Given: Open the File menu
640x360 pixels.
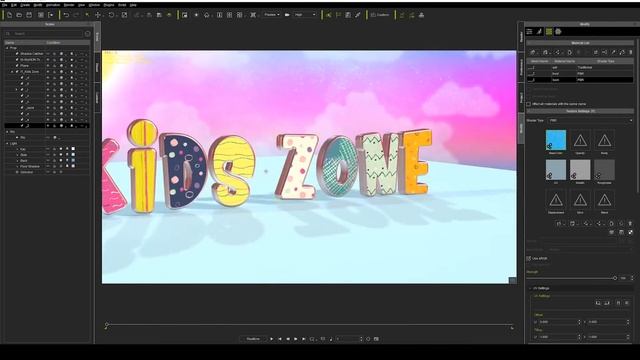Looking at the screenshot, I should tap(4, 5).
